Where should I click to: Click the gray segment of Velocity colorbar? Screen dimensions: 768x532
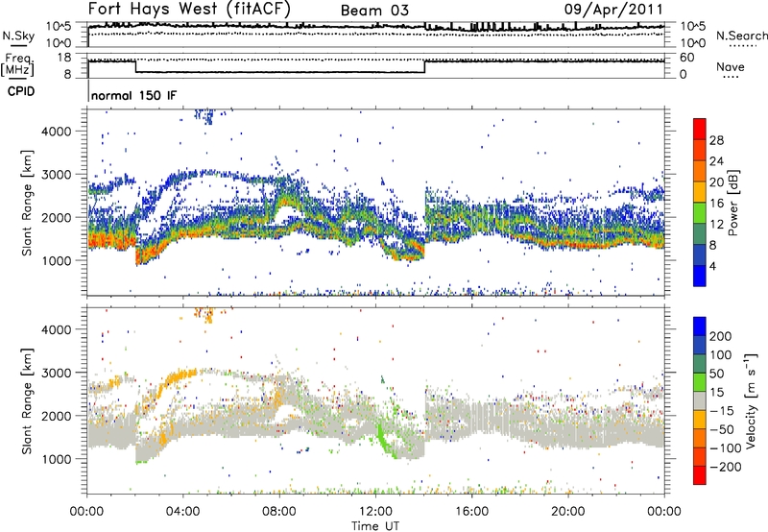[700, 400]
